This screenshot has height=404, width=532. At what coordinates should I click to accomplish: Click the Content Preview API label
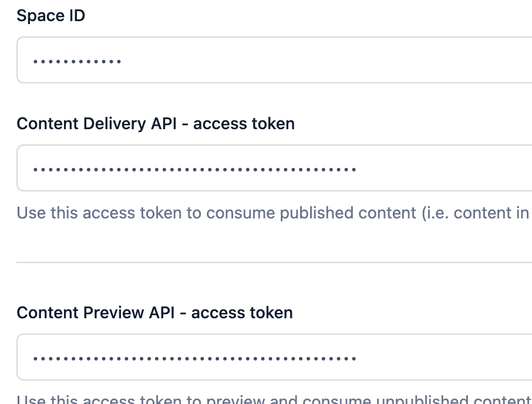[154, 312]
